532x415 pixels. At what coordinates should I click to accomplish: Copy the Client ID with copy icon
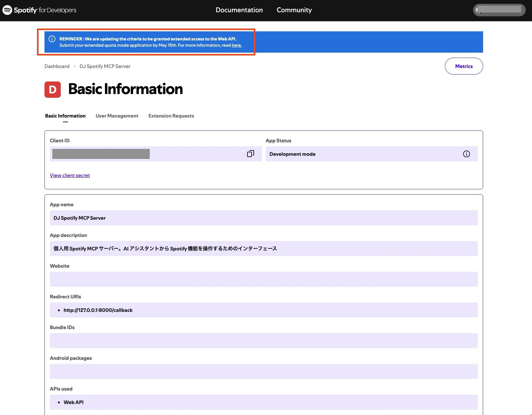tap(251, 154)
